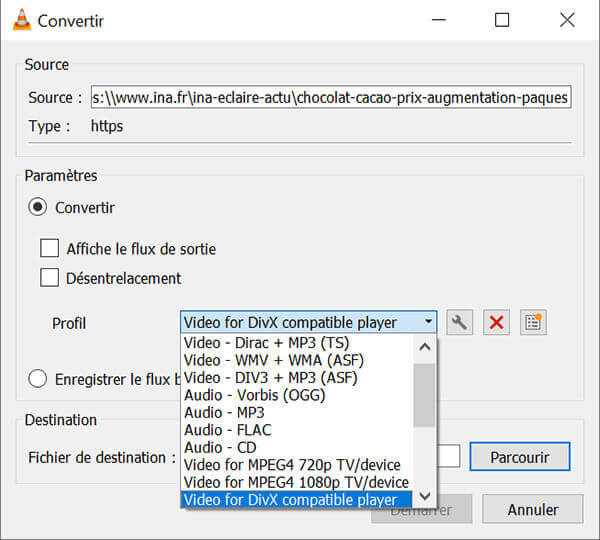Click profile list scroll down arrow

tap(425, 496)
